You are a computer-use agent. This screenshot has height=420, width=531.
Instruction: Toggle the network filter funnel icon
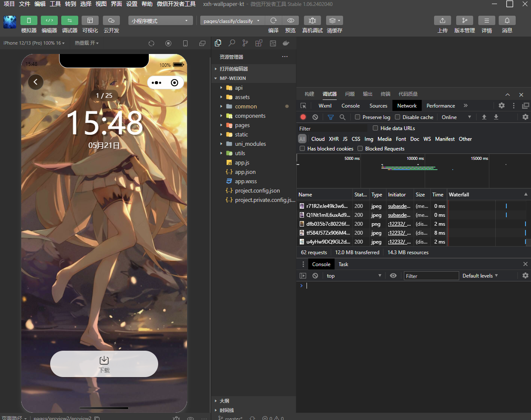pyautogui.click(x=331, y=117)
